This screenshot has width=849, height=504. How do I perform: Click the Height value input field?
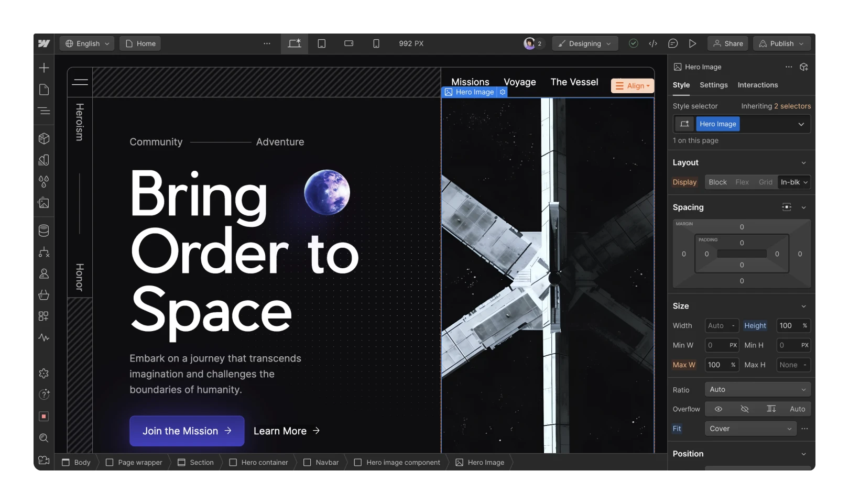click(786, 326)
